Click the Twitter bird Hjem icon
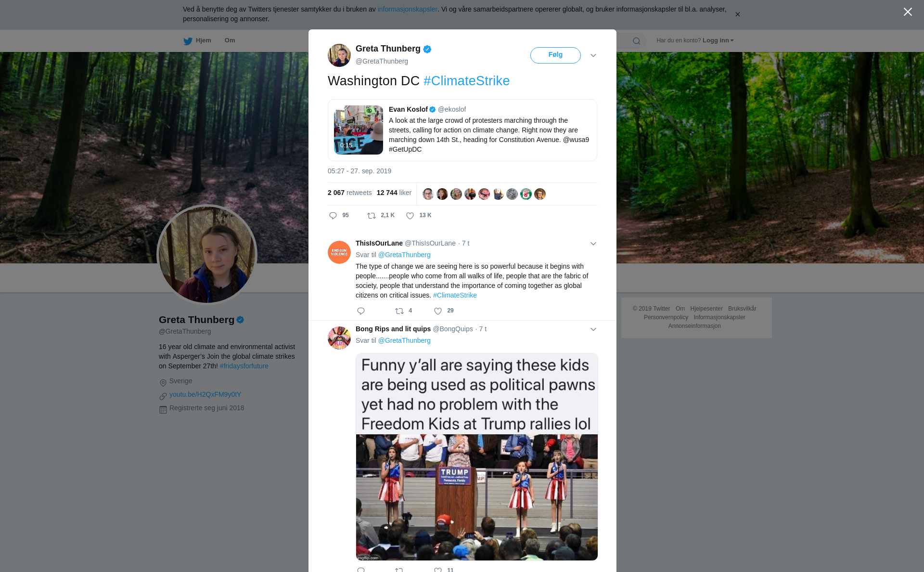The height and width of the screenshot is (572, 924). tap(188, 41)
